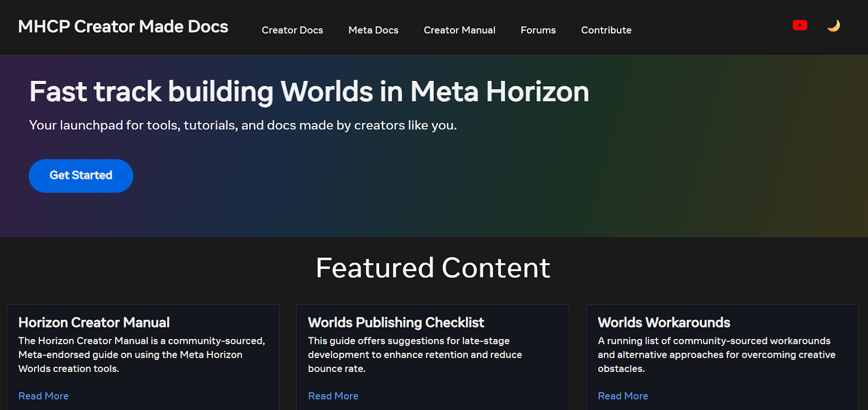Go to MHCP Creator Made Docs home
868x410 pixels.
[x=123, y=27]
